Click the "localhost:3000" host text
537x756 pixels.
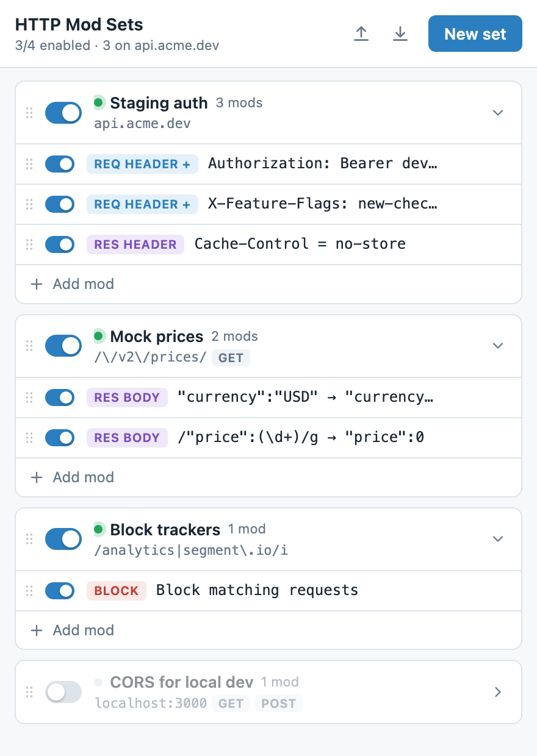tap(151, 704)
